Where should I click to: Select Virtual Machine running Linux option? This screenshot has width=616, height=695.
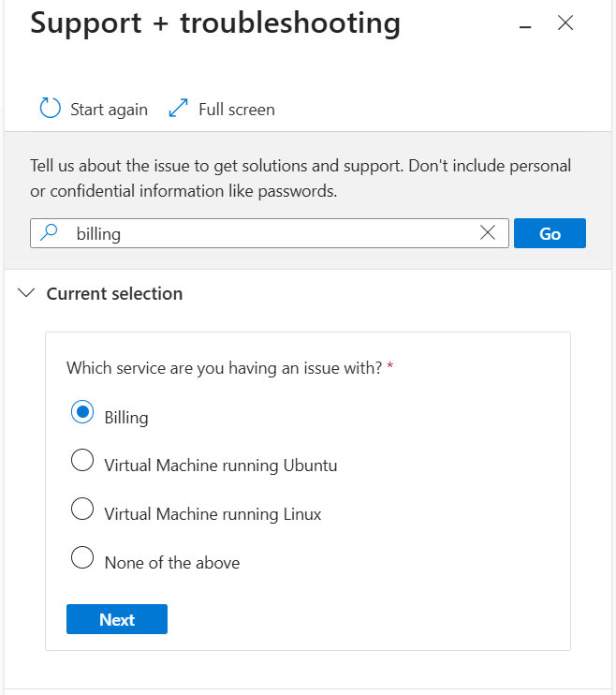[x=82, y=509]
